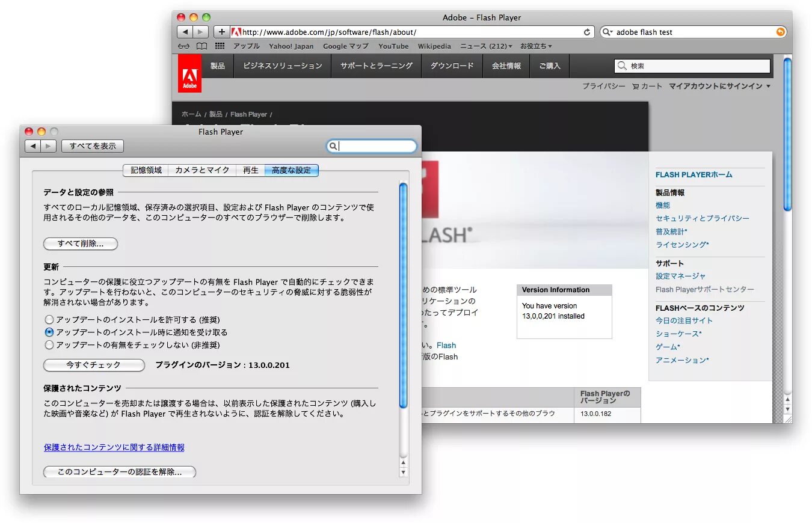Screen dimensions: 812x523
Task: Select アップデートのインストールを許可する (推奨) radio button
Action: coord(49,320)
